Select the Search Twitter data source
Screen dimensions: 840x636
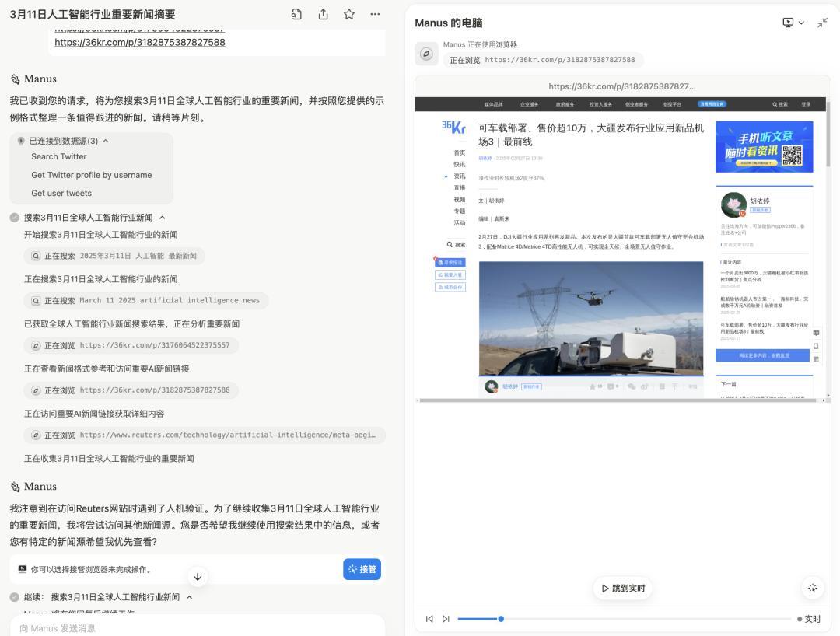[59, 156]
